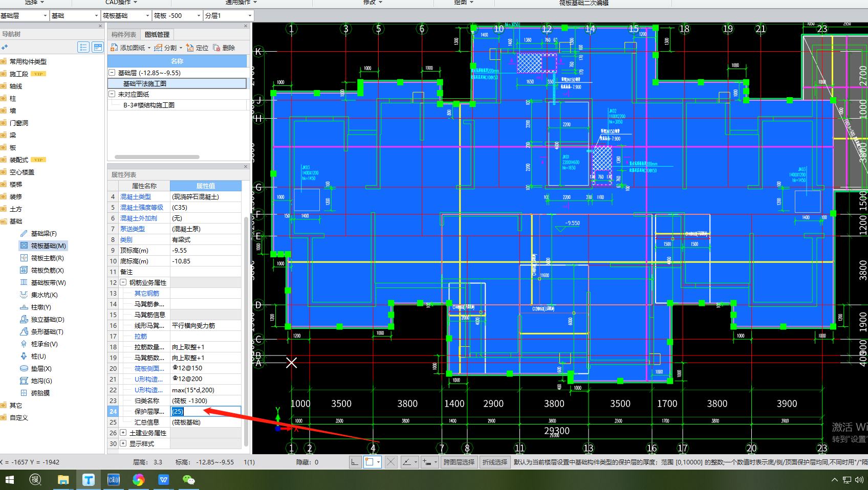Click the add-category plus icon in navigation tree
This screenshot has width=868, height=490.
(5, 47)
